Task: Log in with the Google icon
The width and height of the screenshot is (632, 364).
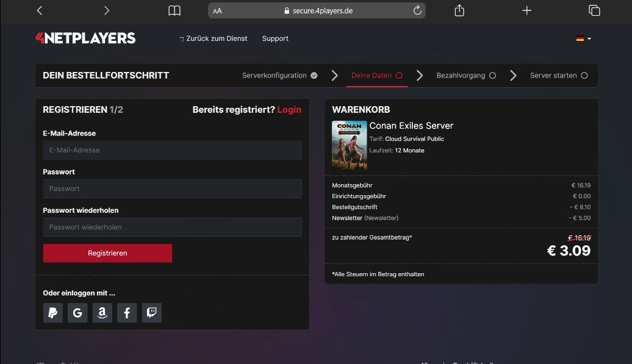Action: click(77, 313)
